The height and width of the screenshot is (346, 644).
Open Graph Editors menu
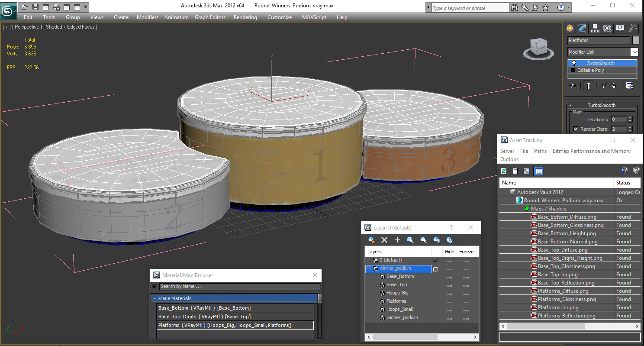[x=210, y=17]
